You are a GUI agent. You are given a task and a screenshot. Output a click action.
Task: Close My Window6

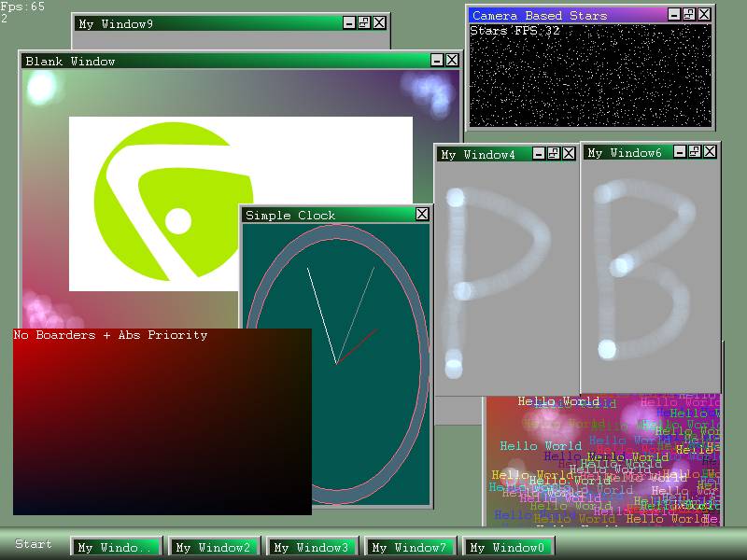click(x=710, y=151)
